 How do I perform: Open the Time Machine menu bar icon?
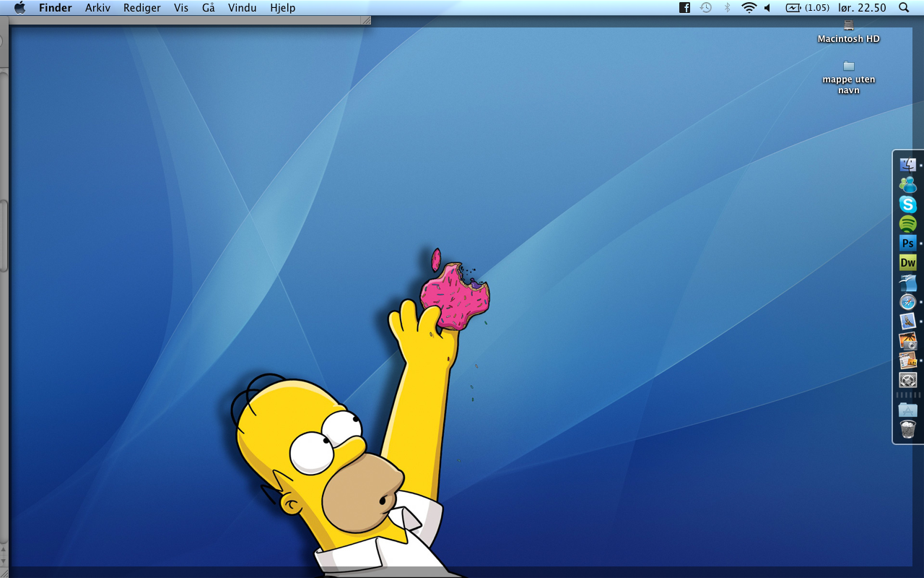pos(706,8)
